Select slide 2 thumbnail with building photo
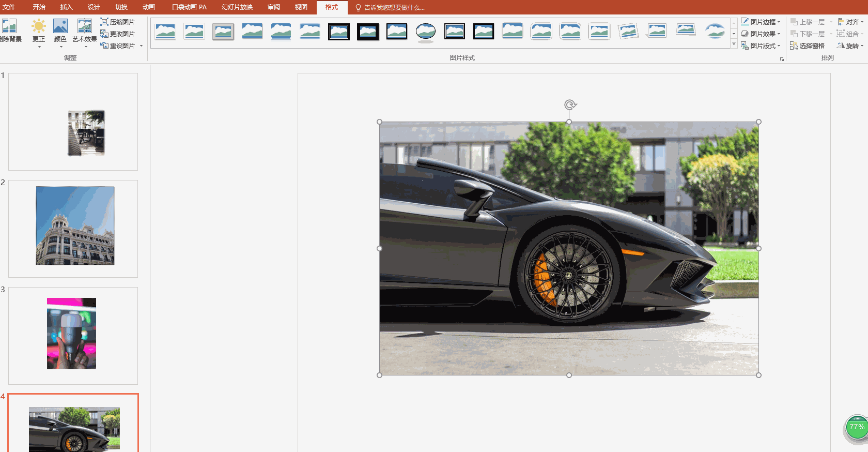Viewport: 868px width, 452px height. click(x=73, y=229)
